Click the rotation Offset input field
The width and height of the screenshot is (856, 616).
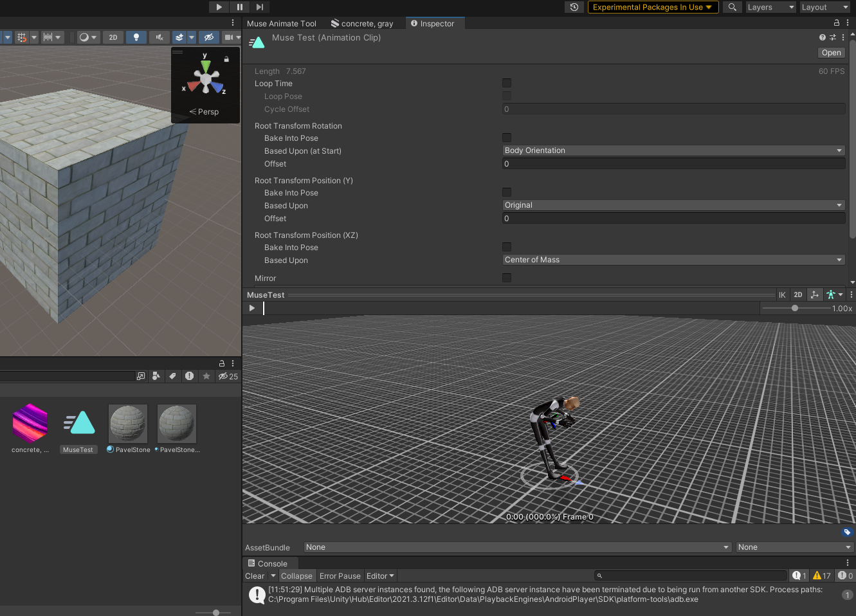673,164
